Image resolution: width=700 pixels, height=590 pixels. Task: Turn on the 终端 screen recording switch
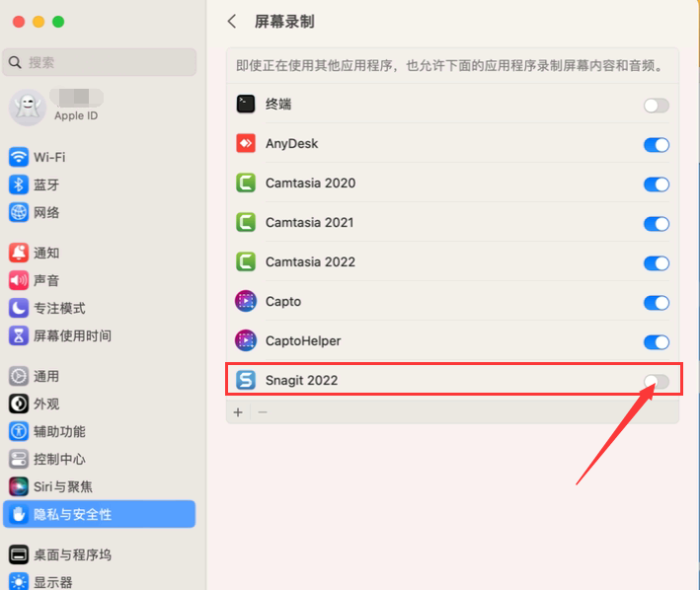[656, 106]
